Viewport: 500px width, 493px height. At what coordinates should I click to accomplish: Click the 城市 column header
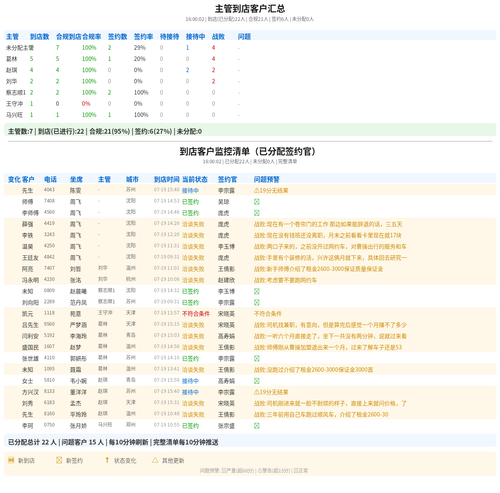132,179
